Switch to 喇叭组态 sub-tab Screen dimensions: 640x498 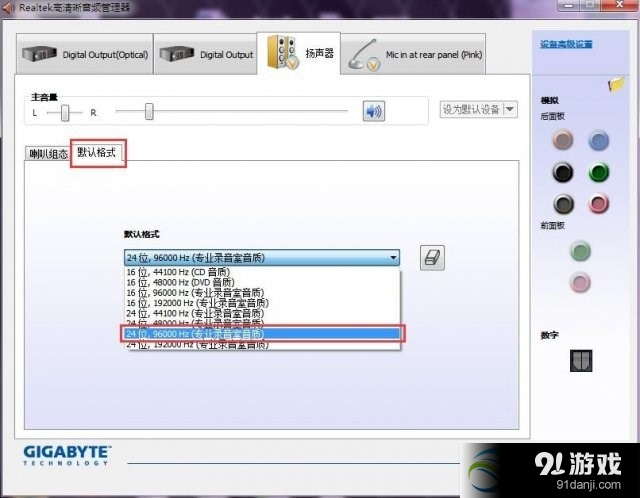(x=48, y=154)
